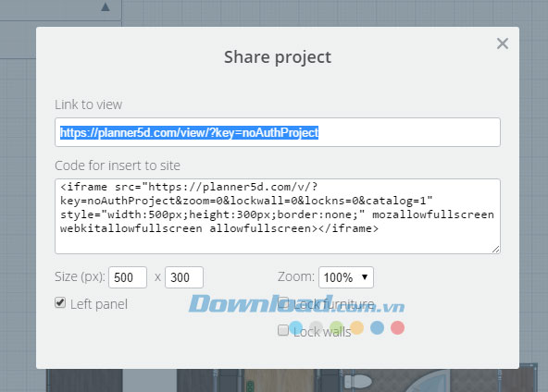Click the Zoom dropdown arrow
Viewport: 548px width, 392px height.
click(x=365, y=276)
